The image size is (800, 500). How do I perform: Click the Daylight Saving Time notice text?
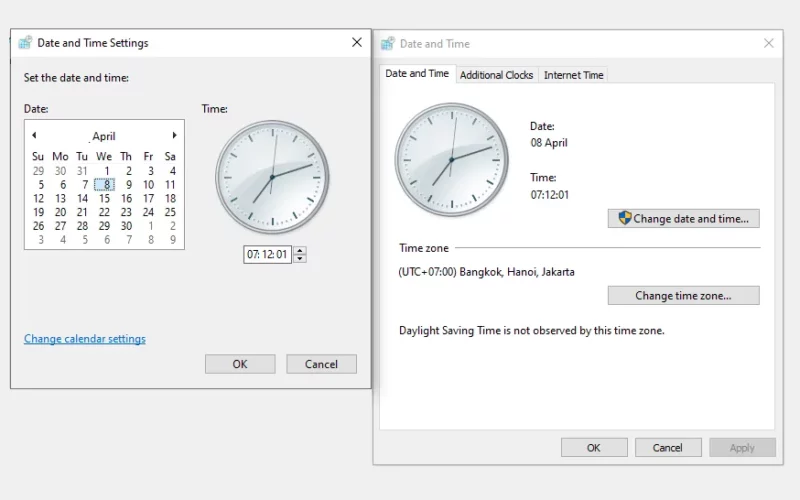(532, 331)
